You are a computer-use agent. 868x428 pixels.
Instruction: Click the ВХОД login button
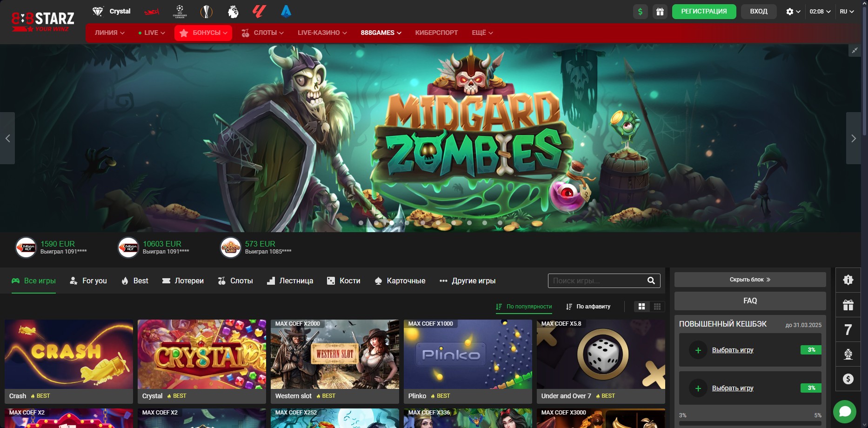[759, 11]
